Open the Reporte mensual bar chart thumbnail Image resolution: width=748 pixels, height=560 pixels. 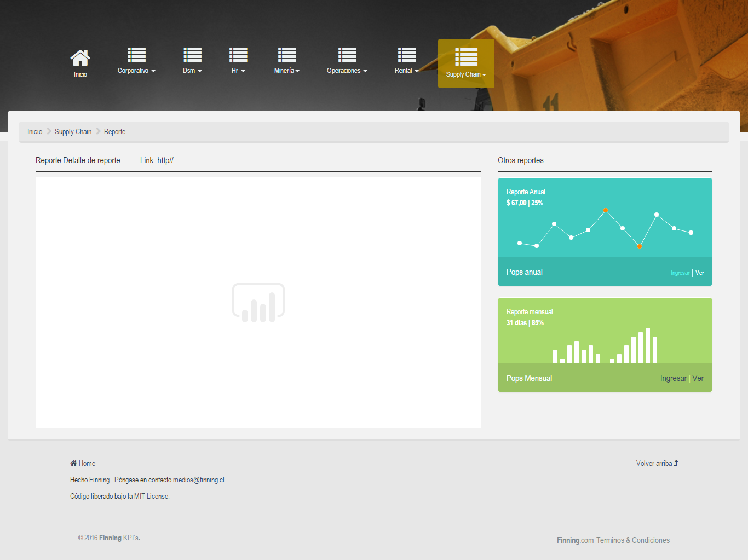[605, 345]
